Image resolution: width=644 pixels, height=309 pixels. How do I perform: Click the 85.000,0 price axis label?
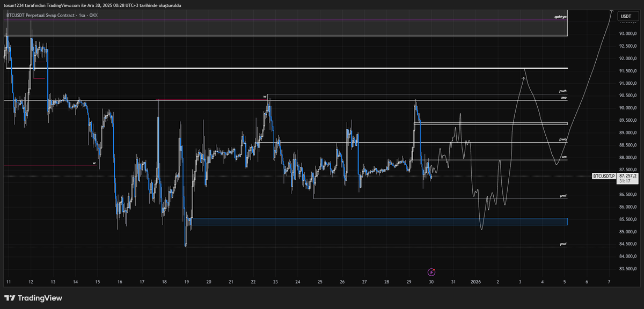628,232
